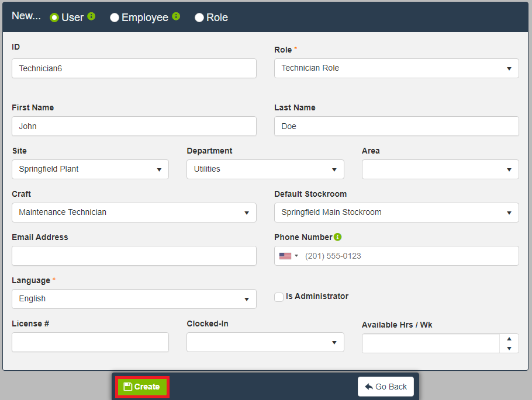Open the Department dropdown
Screen dimensions: 532x400
tap(265, 169)
